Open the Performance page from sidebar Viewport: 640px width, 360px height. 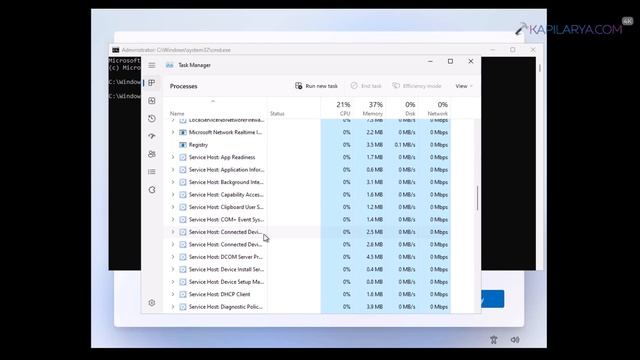point(152,101)
